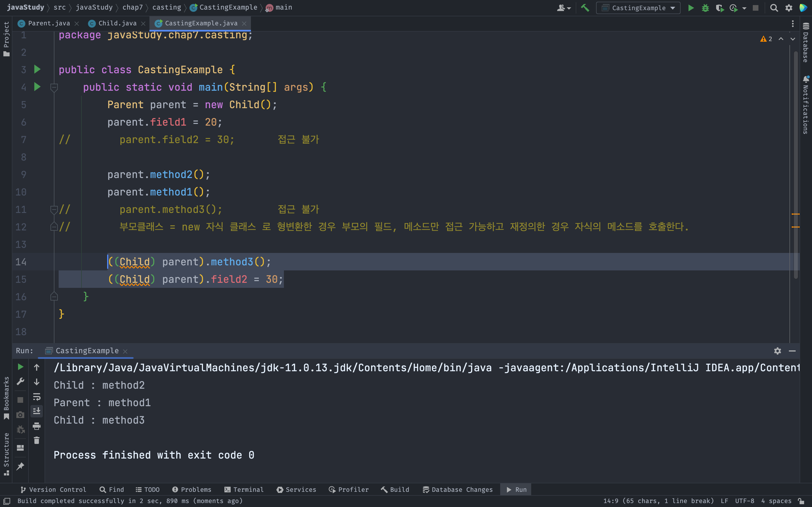Screen dimensions: 812x507
Task: Collapse the main method fold marker
Action: (x=54, y=88)
